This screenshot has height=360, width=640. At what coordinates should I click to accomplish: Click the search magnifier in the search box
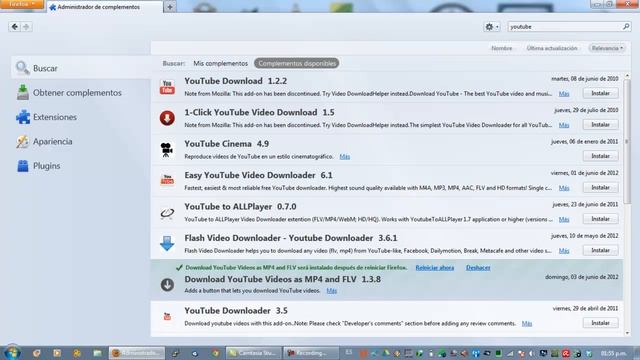pyautogui.click(x=626, y=27)
